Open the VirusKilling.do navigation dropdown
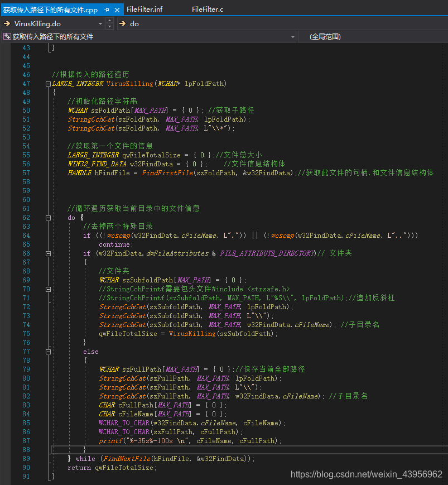 coord(100,24)
